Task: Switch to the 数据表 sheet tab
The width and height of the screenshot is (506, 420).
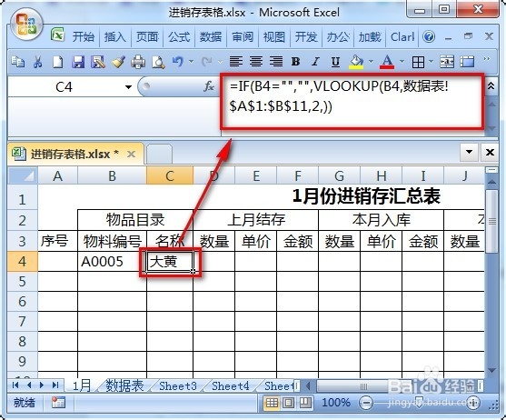Action: pyautogui.click(x=124, y=385)
